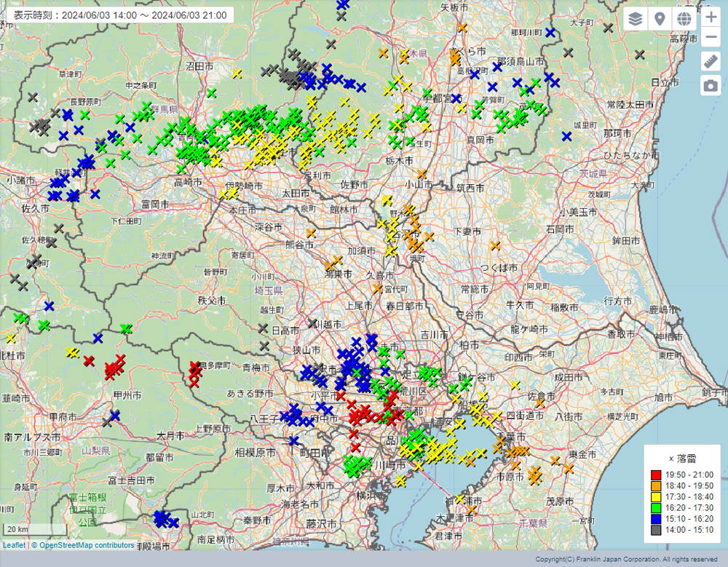Open the OpenStreetMap contributors link

[87, 545]
